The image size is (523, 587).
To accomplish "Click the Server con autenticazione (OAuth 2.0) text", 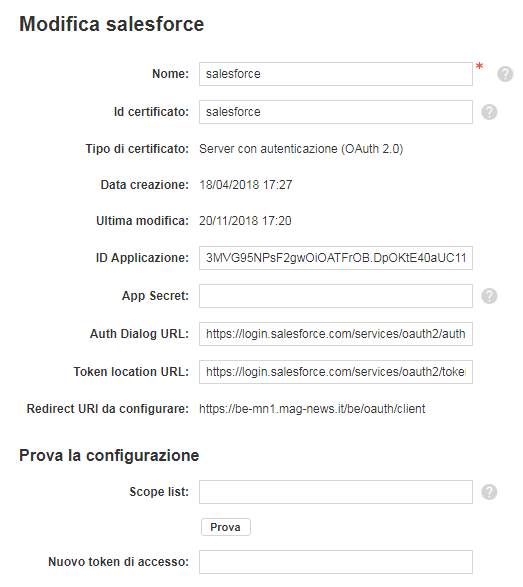I will [x=301, y=149].
